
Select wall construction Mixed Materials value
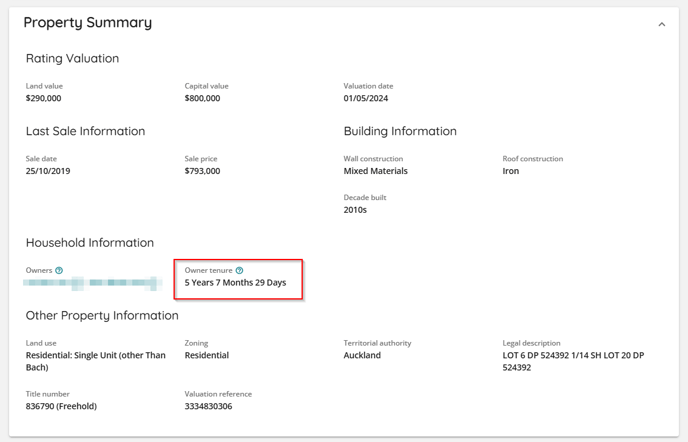click(x=376, y=171)
